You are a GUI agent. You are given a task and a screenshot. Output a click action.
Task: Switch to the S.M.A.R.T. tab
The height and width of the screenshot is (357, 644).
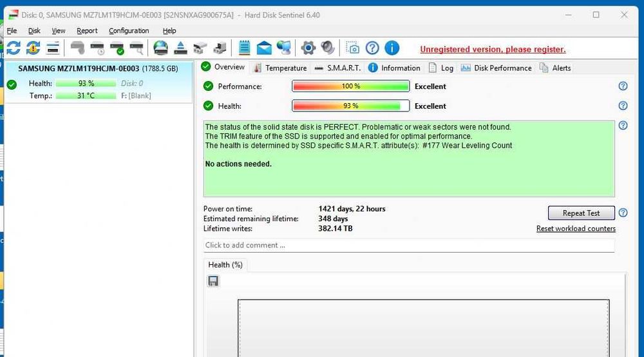click(337, 68)
